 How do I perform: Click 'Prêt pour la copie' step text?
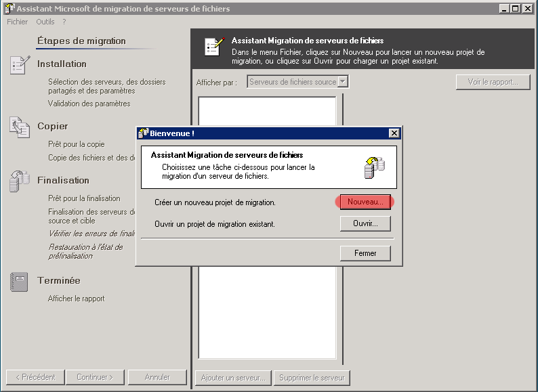(76, 144)
